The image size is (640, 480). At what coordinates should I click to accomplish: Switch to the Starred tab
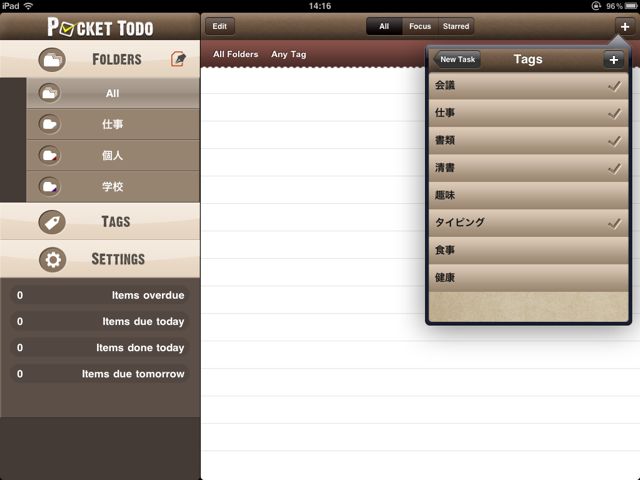click(x=456, y=26)
